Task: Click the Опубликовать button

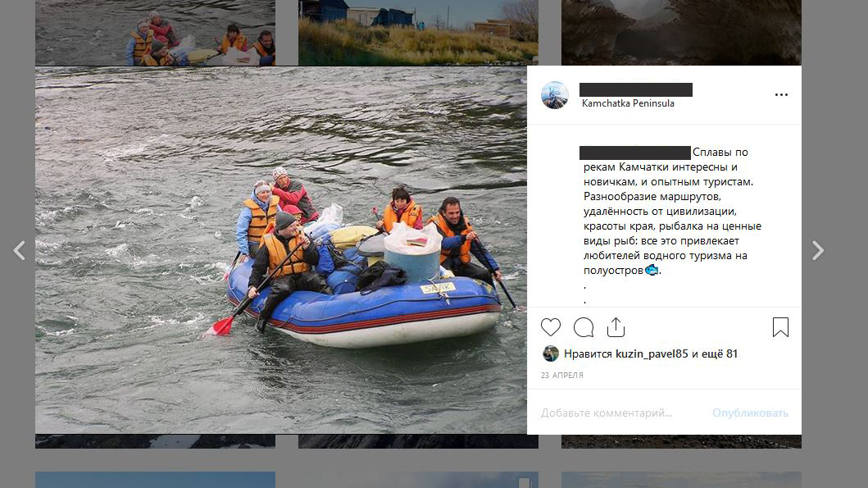Action: [x=750, y=413]
